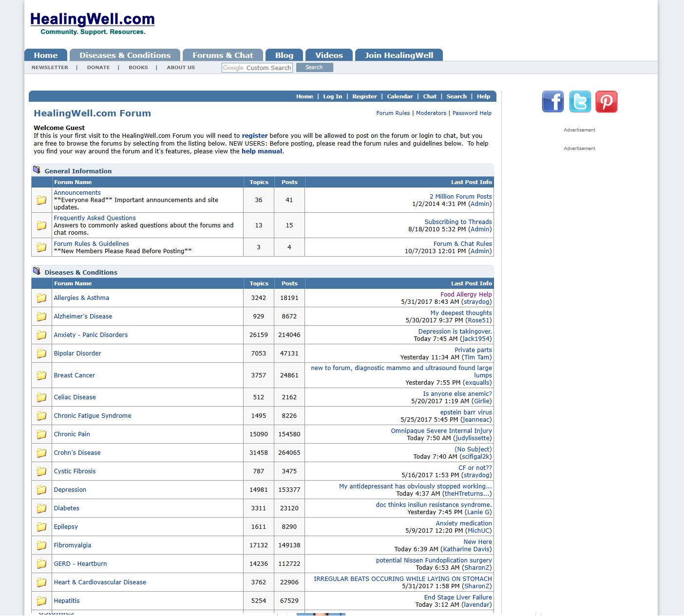This screenshot has width=684, height=616.
Task: Focus the Google Custom Search field
Action: coord(257,68)
